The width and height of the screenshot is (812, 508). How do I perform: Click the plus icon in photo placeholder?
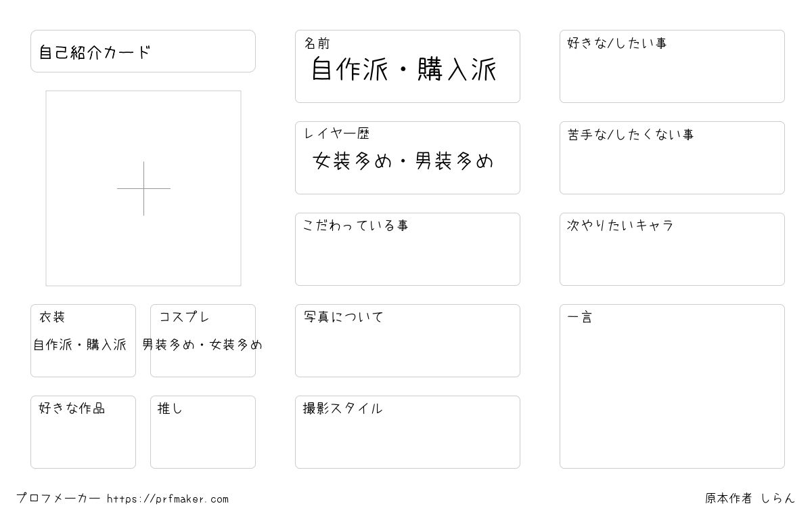[143, 188]
